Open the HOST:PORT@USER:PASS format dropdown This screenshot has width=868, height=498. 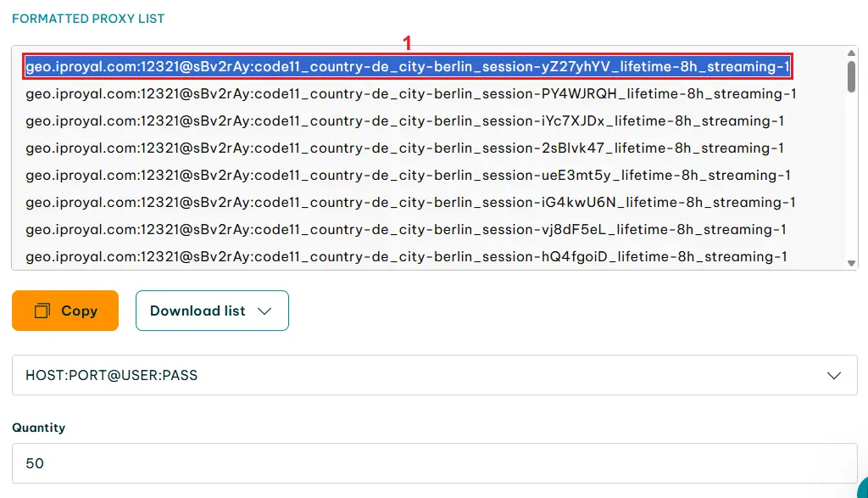pyautogui.click(x=435, y=375)
